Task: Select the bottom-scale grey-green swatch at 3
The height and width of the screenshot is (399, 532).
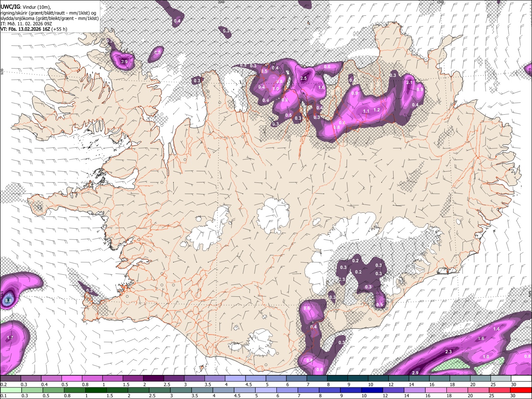Action: (180, 390)
